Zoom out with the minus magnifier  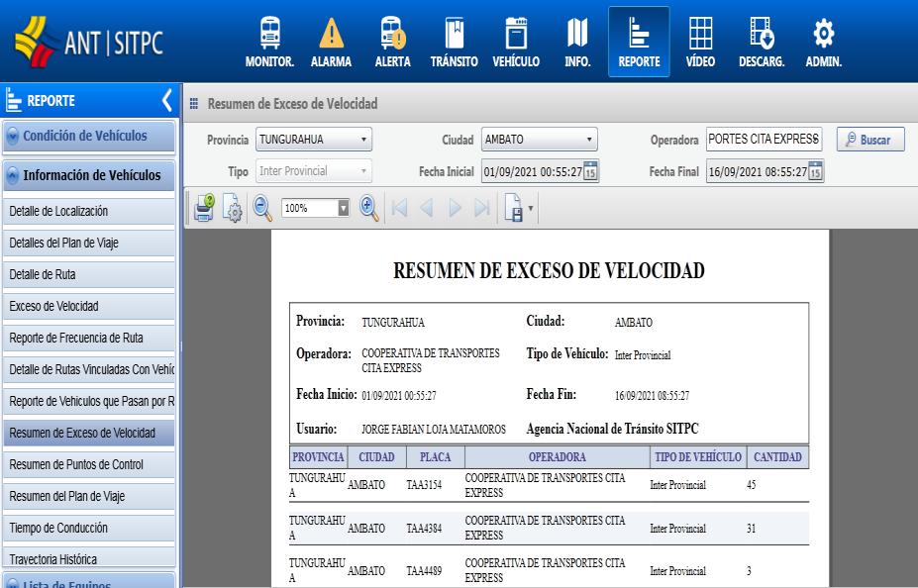(x=262, y=208)
